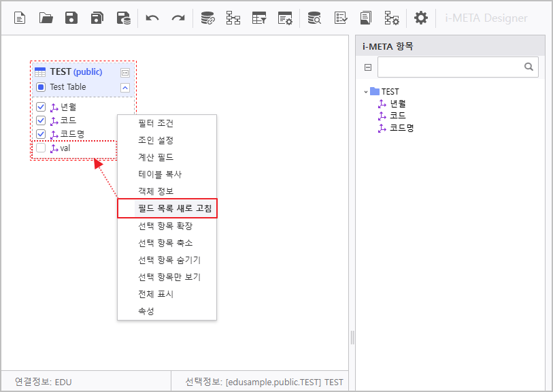Image resolution: width=553 pixels, height=392 pixels.
Task: Click the Test Table description label
Action: coord(68,87)
